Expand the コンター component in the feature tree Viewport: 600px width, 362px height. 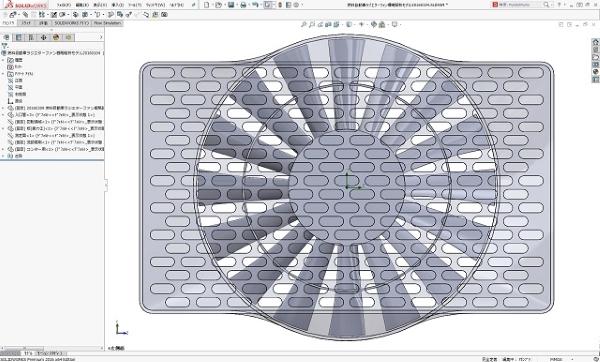3,149
